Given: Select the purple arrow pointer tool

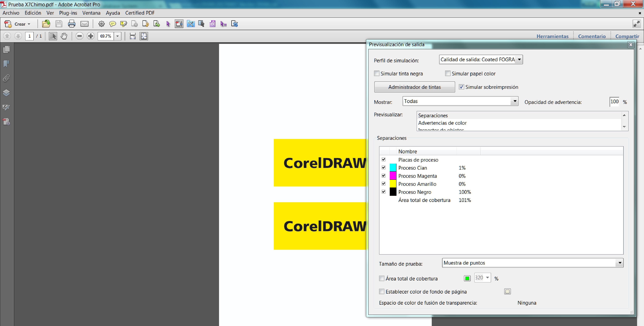Looking at the screenshot, I should tap(168, 24).
